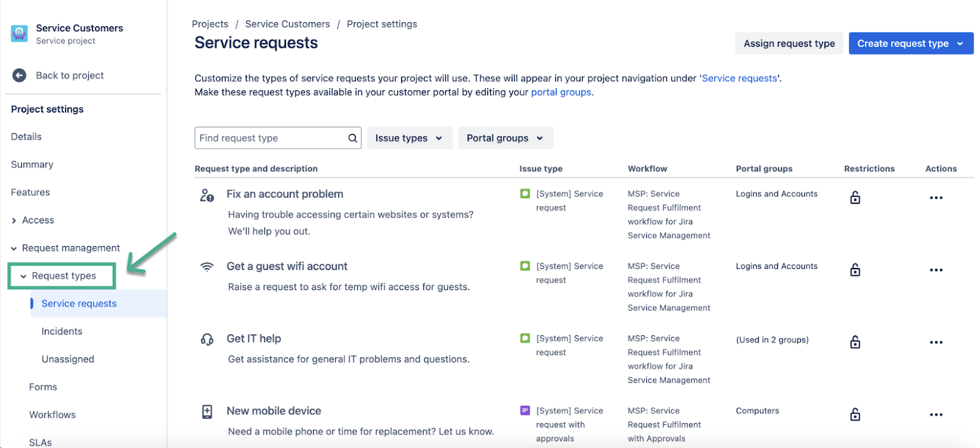Click the Back to project arrow icon

pyautogui.click(x=20, y=75)
